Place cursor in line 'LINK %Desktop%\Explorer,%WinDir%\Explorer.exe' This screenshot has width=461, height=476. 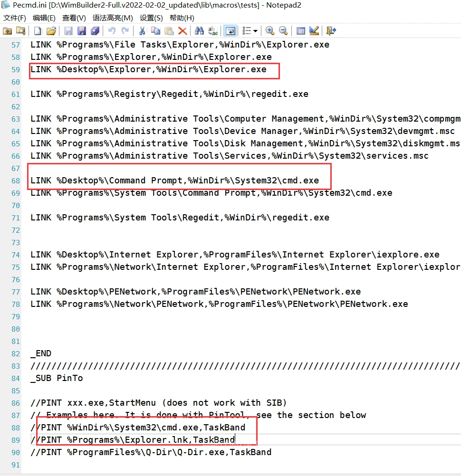[148, 69]
